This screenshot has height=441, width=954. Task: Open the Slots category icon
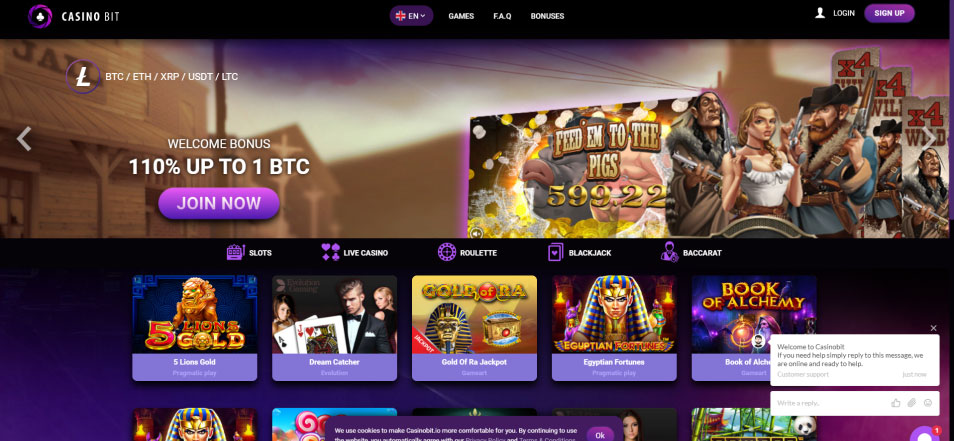pyautogui.click(x=235, y=252)
